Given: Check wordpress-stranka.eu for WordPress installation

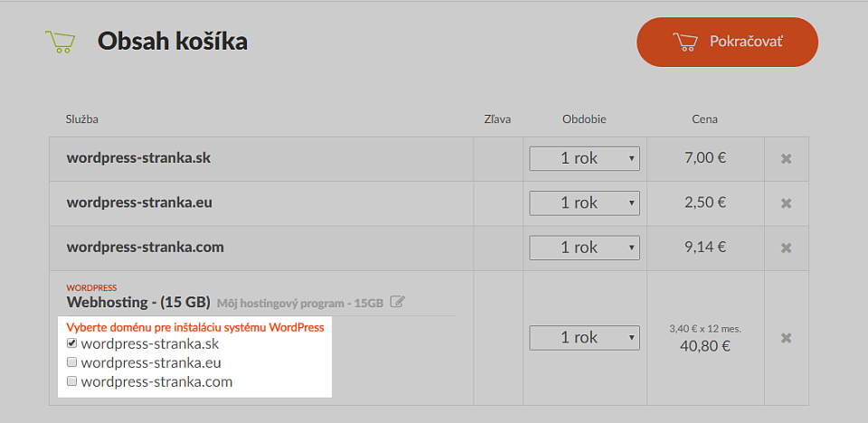Looking at the screenshot, I should point(71,363).
